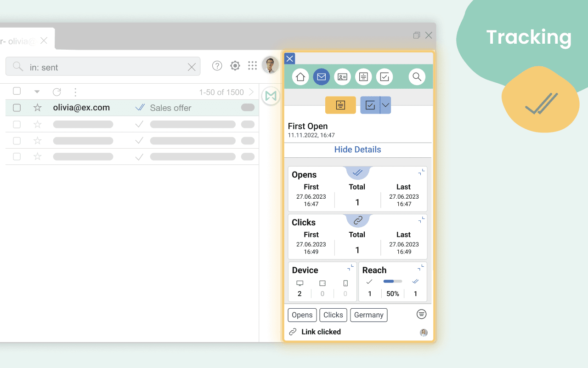Image resolution: width=588 pixels, height=368 pixels.
Task: Open the Sales offer email
Action: point(170,108)
